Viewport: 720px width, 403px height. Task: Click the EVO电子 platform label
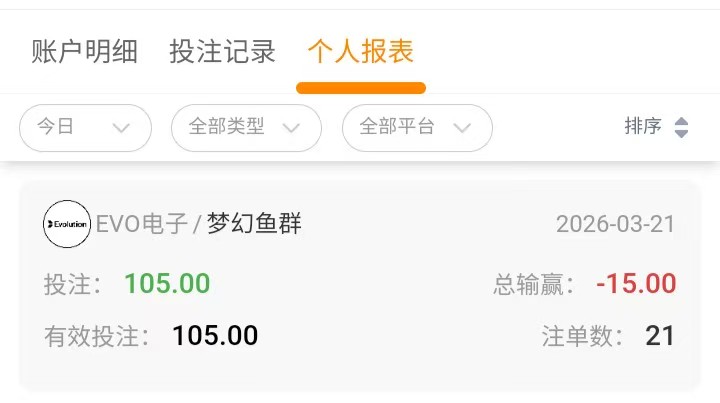(x=142, y=224)
